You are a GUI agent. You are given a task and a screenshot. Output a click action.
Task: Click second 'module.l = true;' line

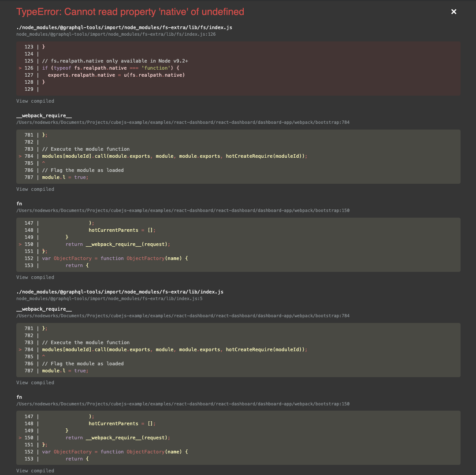(65, 371)
